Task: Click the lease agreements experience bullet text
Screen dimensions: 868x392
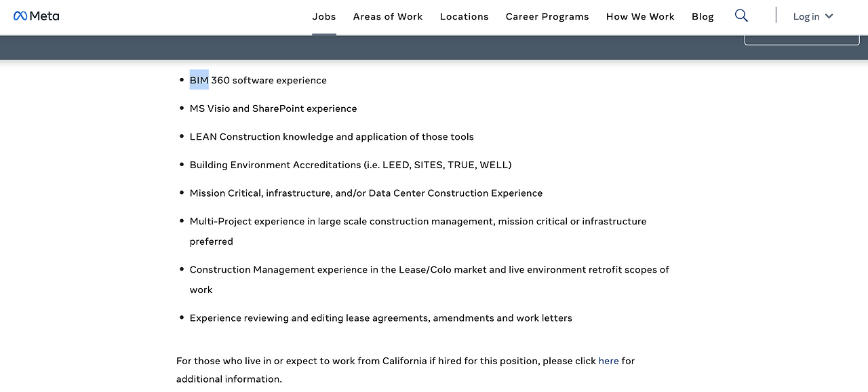Action: (380, 318)
